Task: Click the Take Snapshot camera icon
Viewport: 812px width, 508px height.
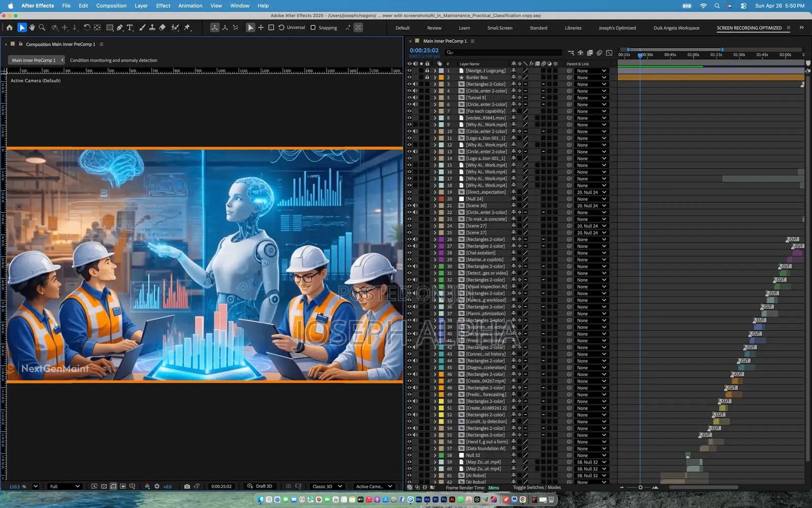Action: (187, 486)
